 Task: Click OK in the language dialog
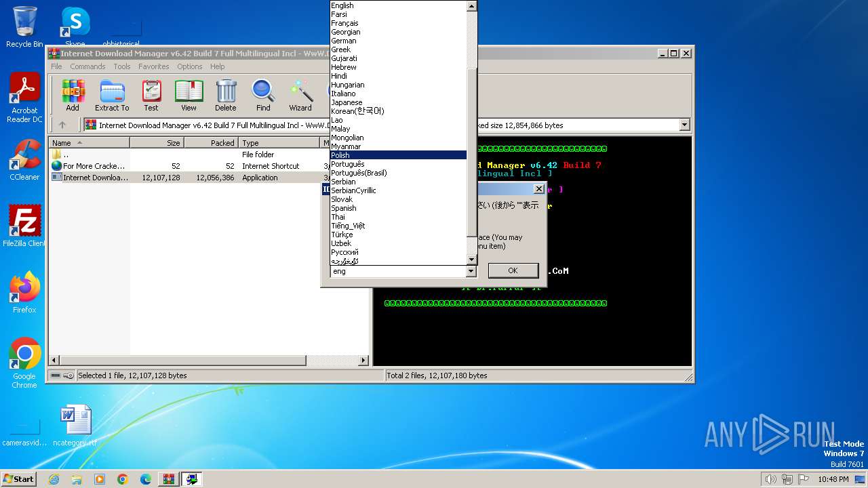pyautogui.click(x=513, y=270)
